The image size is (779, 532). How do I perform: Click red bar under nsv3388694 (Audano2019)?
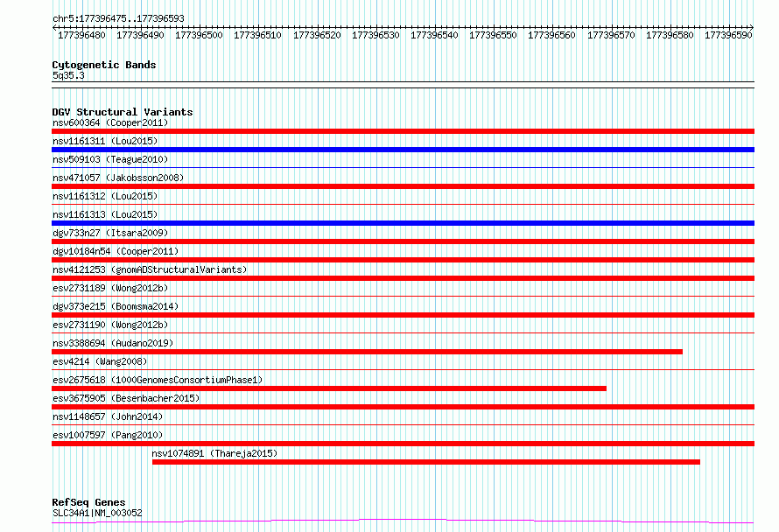[367, 352]
